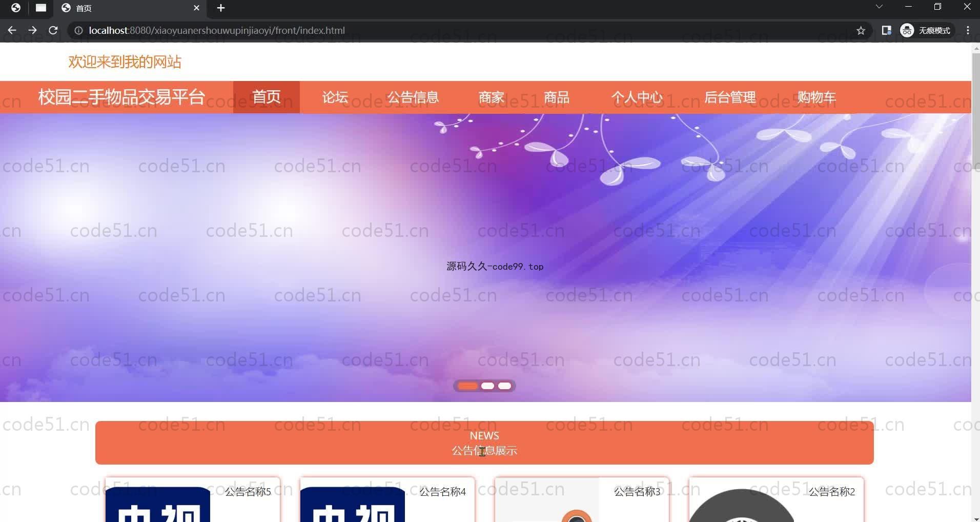Open Chrome three-dot menu
The width and height of the screenshot is (980, 522).
[x=968, y=30]
